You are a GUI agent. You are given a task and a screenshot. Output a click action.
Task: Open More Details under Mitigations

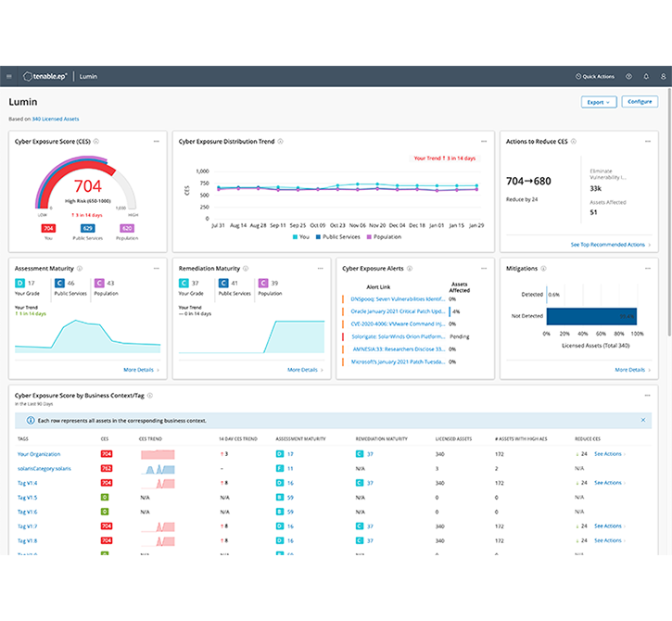click(x=632, y=370)
